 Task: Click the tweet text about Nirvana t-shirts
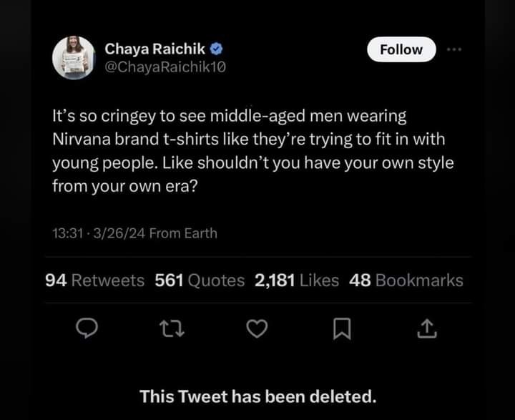(253, 150)
